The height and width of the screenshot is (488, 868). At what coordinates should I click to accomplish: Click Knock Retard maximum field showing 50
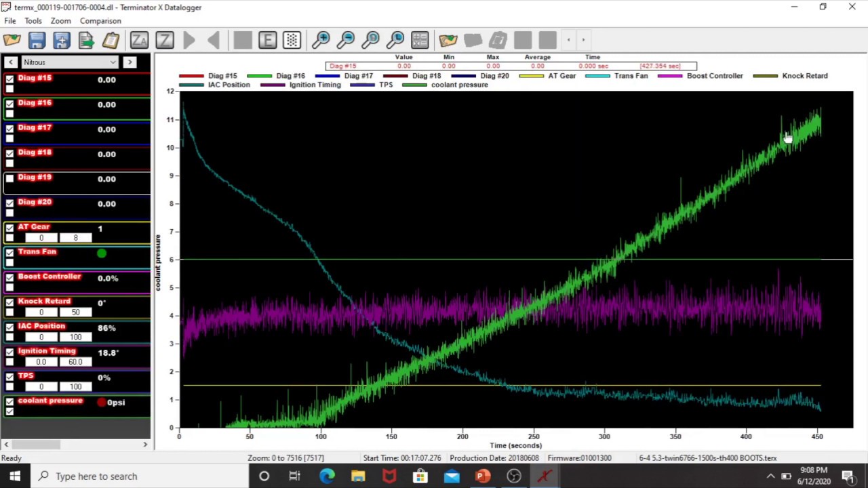[75, 312]
